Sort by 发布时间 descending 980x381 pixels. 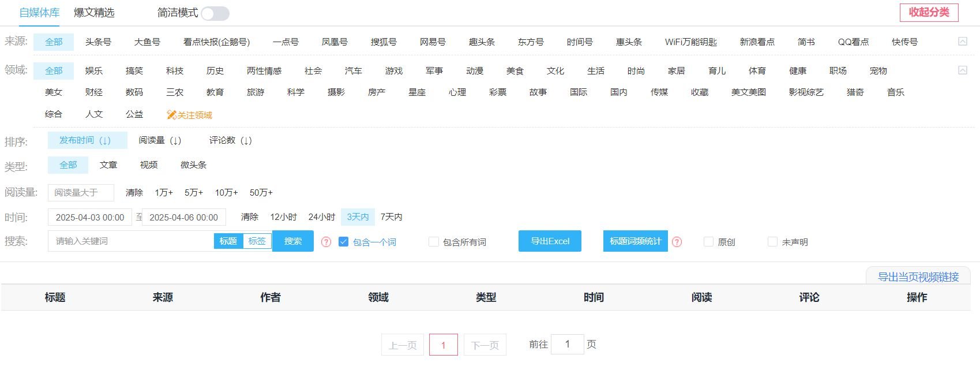pyautogui.click(x=87, y=140)
